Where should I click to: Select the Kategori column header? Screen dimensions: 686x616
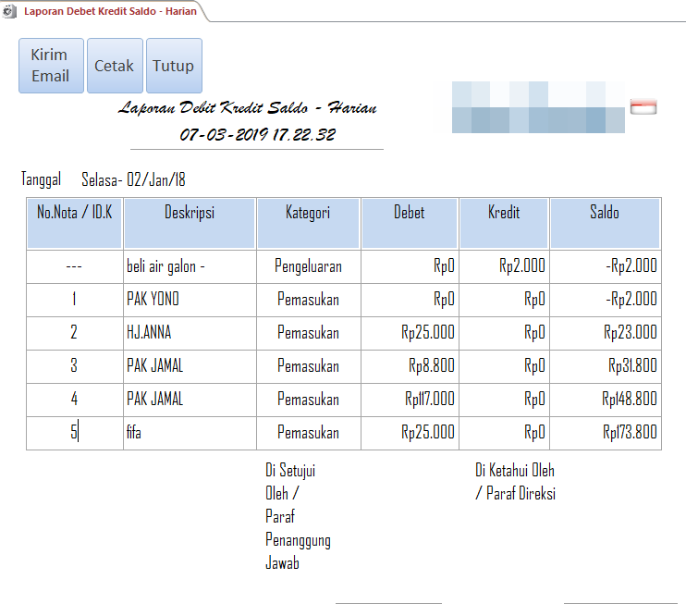(308, 214)
